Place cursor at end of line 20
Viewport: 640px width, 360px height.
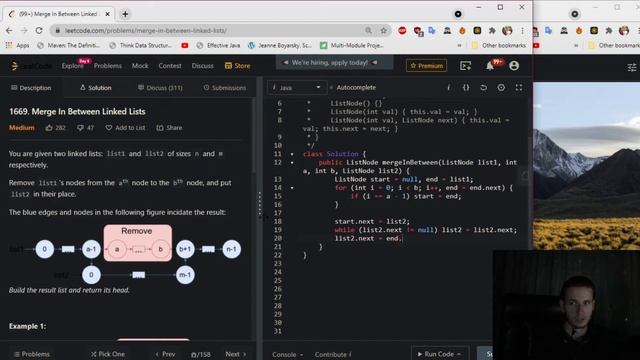coord(403,238)
